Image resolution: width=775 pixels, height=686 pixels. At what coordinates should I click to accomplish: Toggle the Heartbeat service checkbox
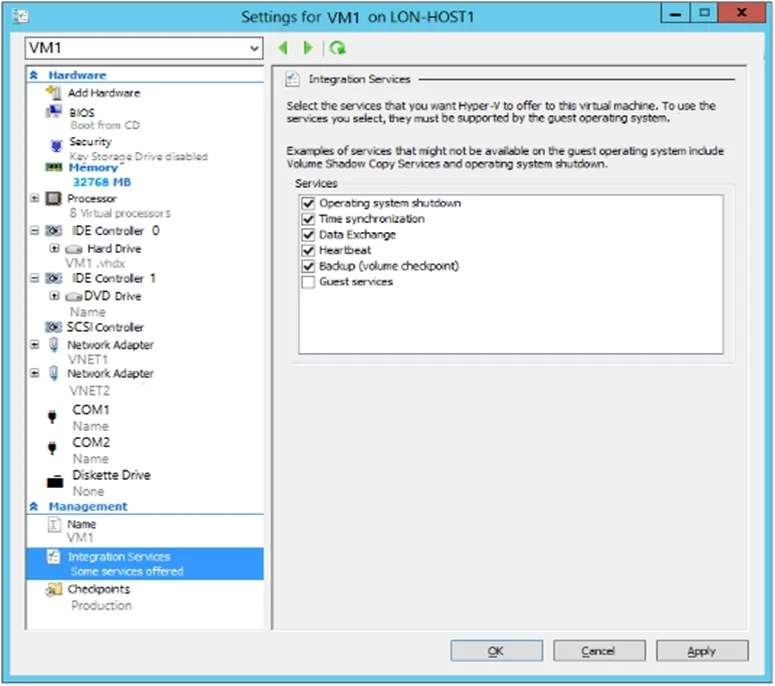point(308,250)
